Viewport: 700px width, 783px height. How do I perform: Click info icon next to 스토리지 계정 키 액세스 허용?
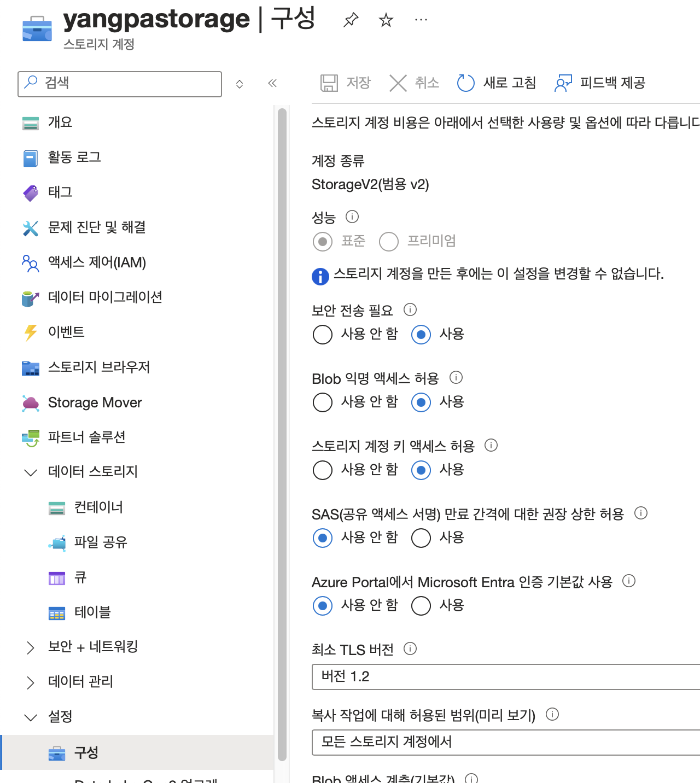pyautogui.click(x=491, y=445)
